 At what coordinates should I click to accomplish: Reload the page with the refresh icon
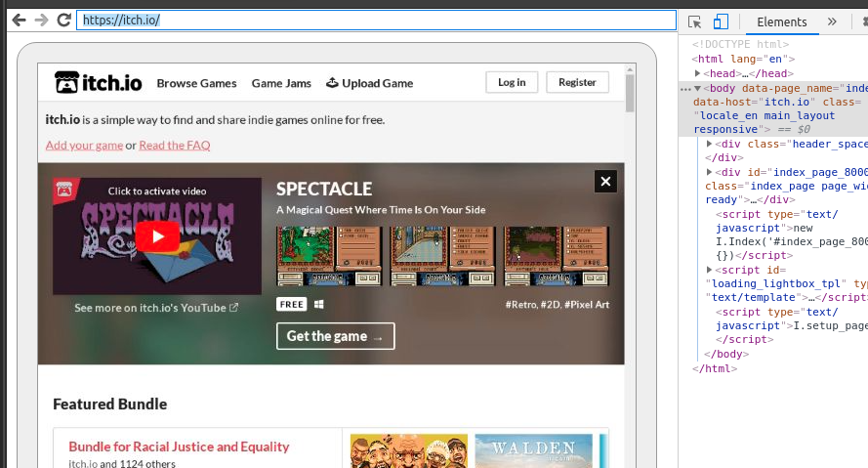(63, 21)
